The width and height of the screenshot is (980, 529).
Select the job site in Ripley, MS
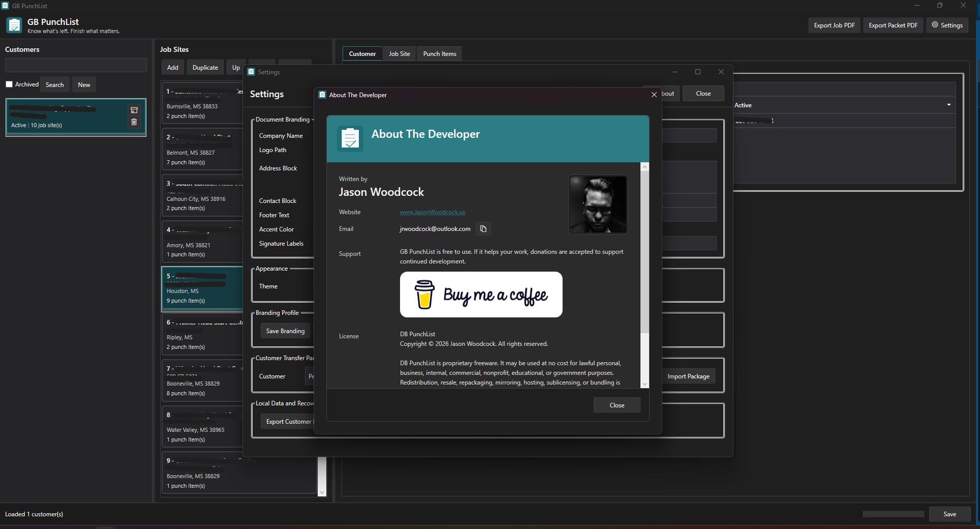point(202,335)
